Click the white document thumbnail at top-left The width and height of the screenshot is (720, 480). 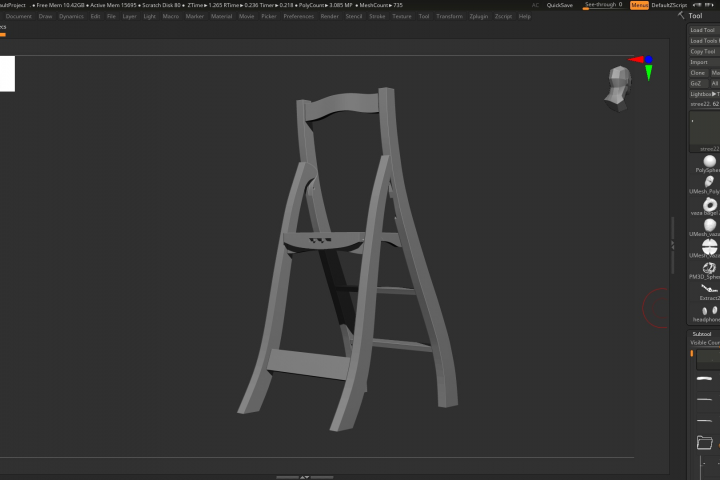[x=7, y=73]
